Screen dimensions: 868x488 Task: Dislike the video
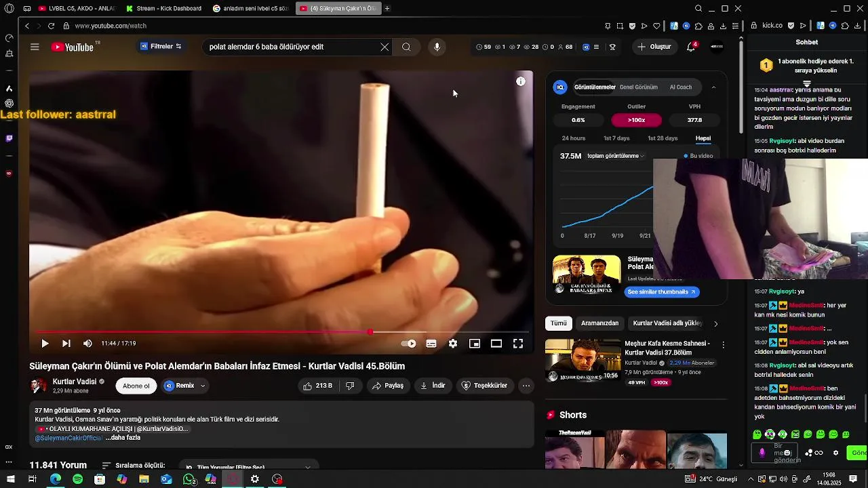tap(350, 386)
